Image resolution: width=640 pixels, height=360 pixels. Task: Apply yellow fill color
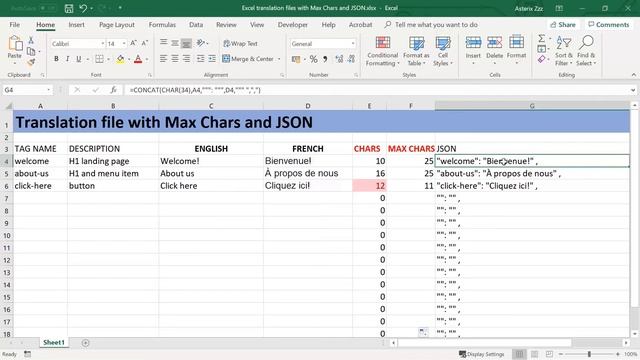tap(120, 59)
